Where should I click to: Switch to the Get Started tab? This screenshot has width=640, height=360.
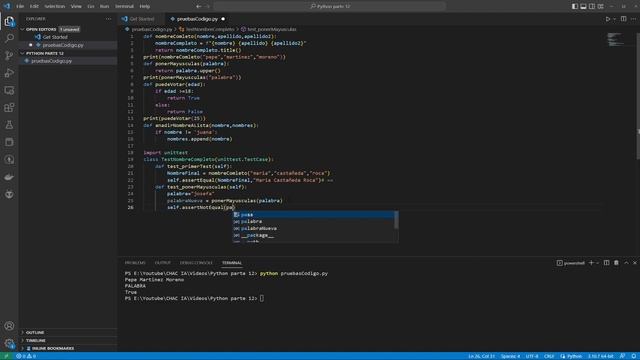142,19
